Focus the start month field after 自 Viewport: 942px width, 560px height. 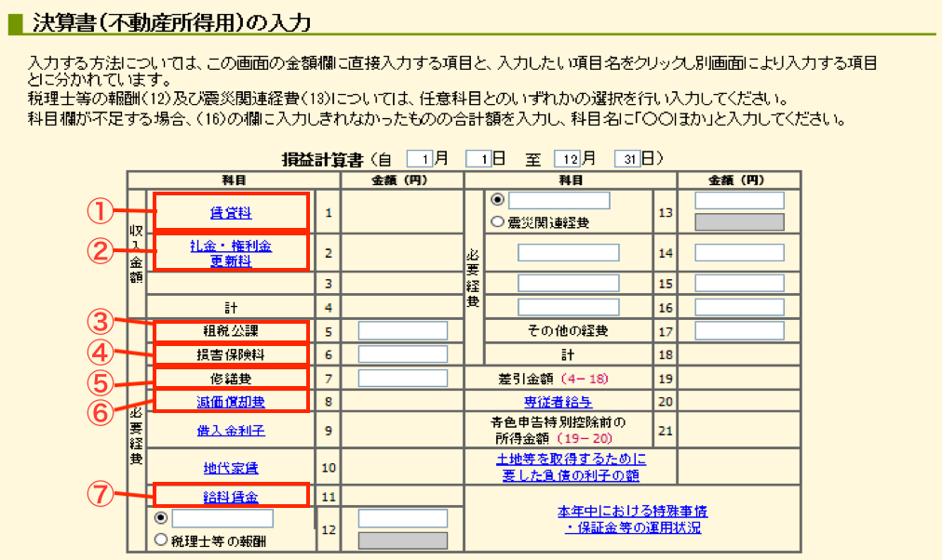[419, 159]
